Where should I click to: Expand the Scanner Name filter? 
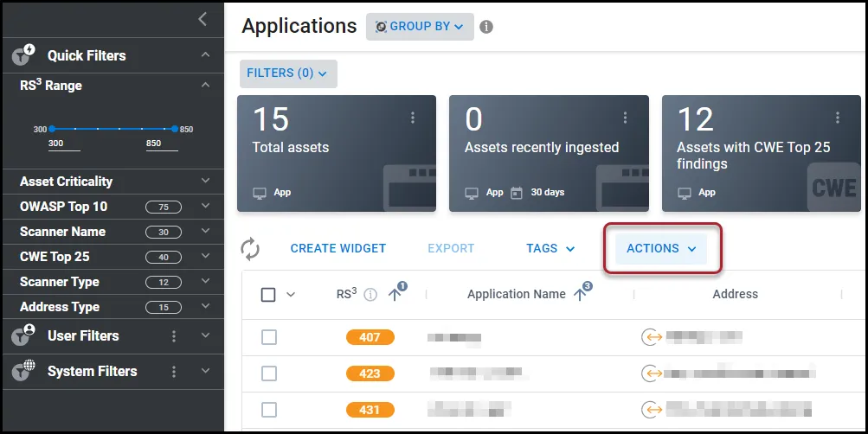click(x=205, y=231)
